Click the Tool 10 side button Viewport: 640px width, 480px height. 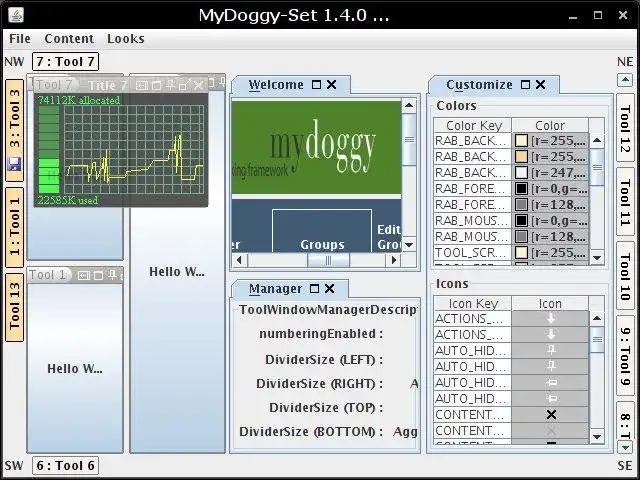pos(625,276)
